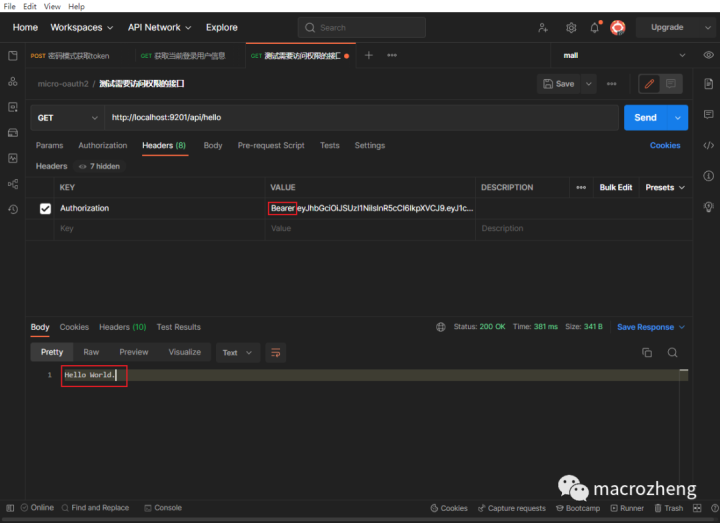Copy the response body

point(647,353)
